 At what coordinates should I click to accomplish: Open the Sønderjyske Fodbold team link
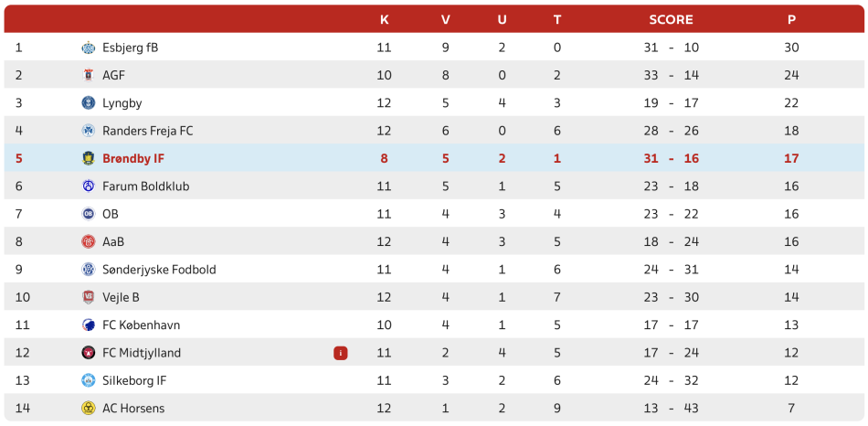coord(159,270)
